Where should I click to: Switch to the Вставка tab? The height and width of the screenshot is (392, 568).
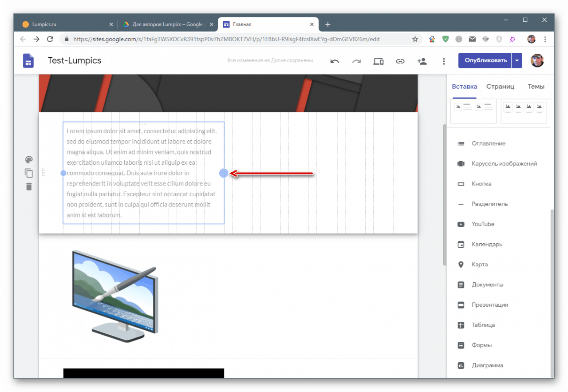(x=464, y=87)
